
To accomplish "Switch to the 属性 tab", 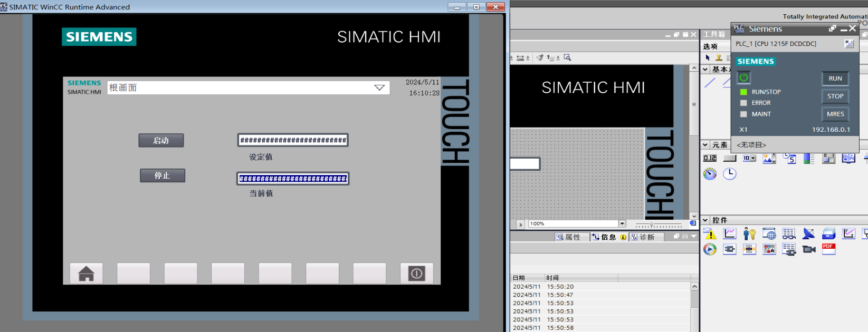I will click(568, 237).
